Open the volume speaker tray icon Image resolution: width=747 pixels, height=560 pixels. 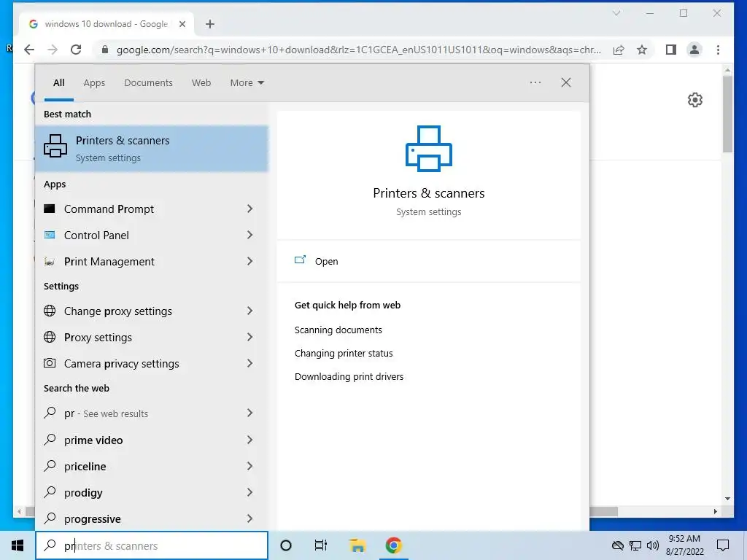[x=653, y=545]
